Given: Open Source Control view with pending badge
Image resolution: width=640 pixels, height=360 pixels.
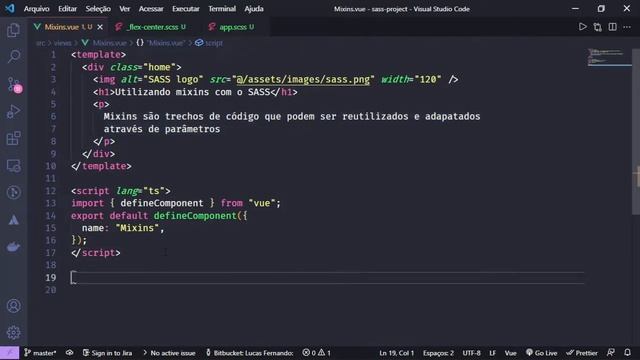Looking at the screenshot, I should click(13, 85).
